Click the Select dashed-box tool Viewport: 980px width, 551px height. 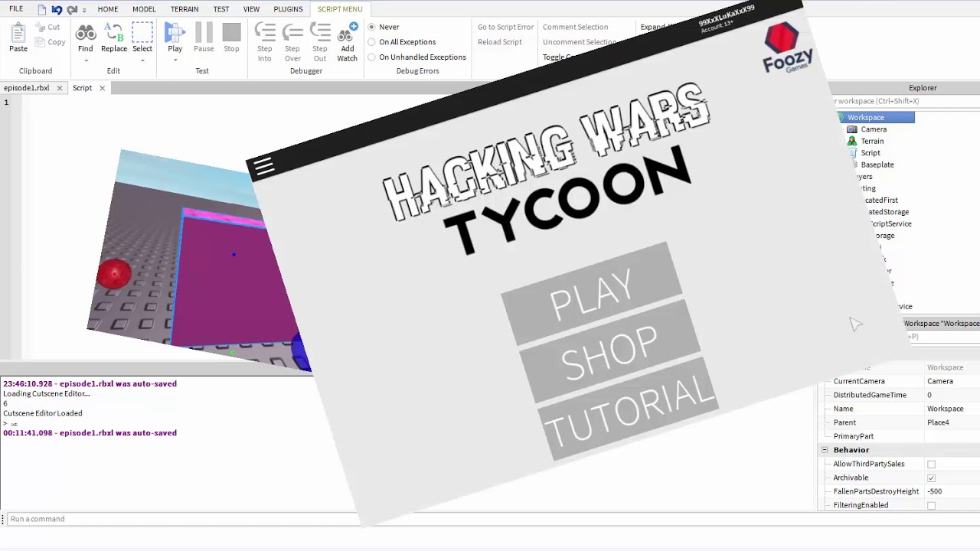coord(142,37)
